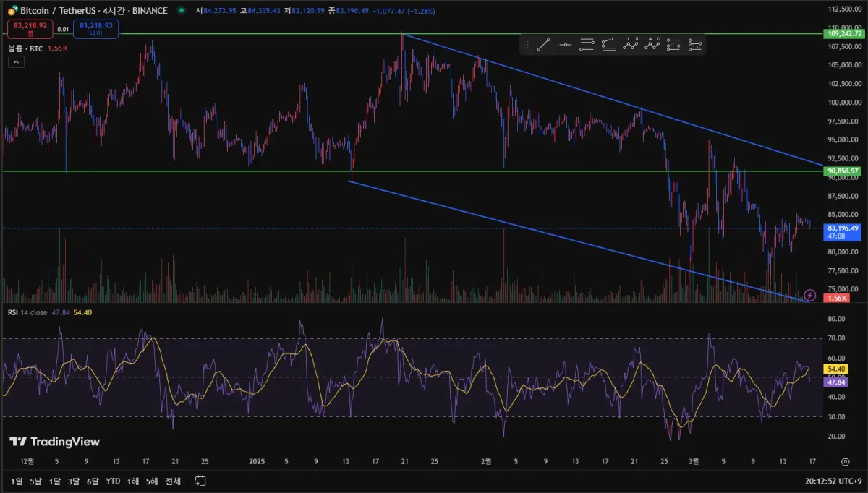The height and width of the screenshot is (493, 868).
Task: Click the red sell price button 83,218.92
Action: pos(30,28)
